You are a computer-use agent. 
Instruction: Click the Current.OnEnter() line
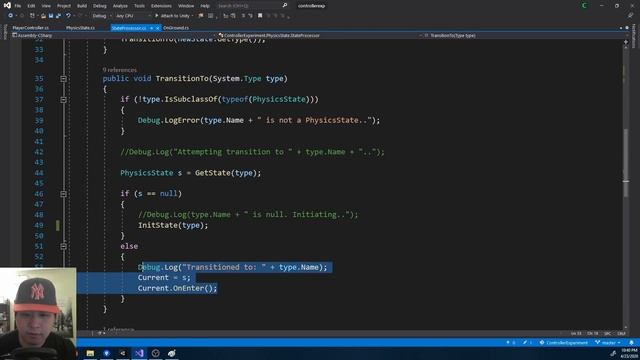(177, 288)
